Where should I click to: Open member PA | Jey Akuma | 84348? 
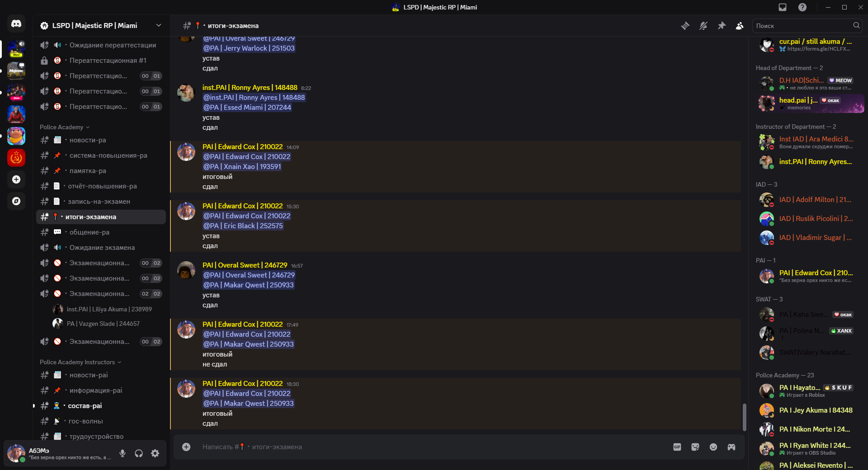[x=811, y=410]
